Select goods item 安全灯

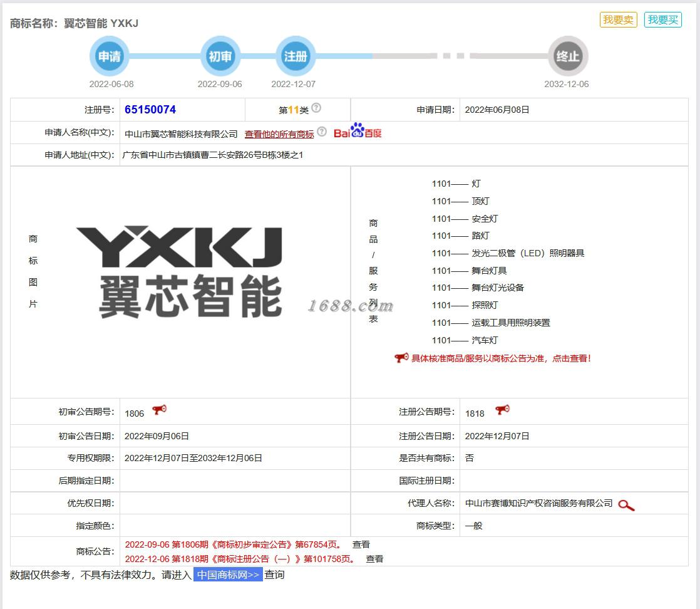pos(485,219)
